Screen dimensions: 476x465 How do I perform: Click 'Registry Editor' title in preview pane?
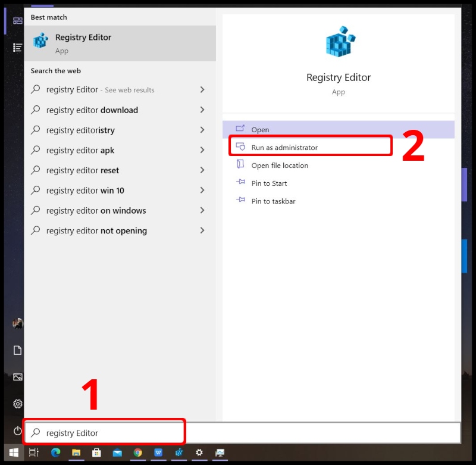tap(339, 77)
